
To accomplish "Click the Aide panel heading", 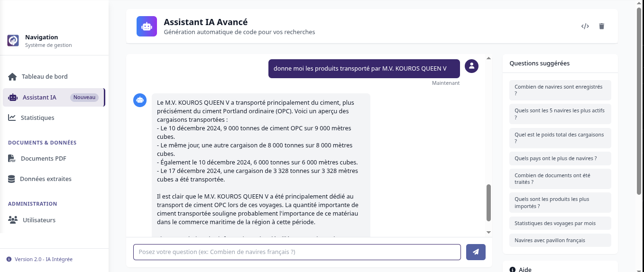I will pyautogui.click(x=525, y=270).
